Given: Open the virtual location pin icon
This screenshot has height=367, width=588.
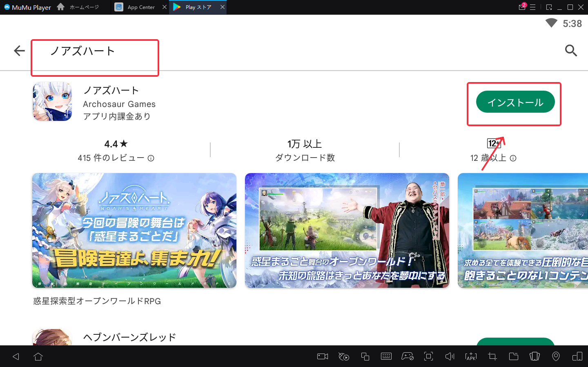Looking at the screenshot, I should click(556, 356).
